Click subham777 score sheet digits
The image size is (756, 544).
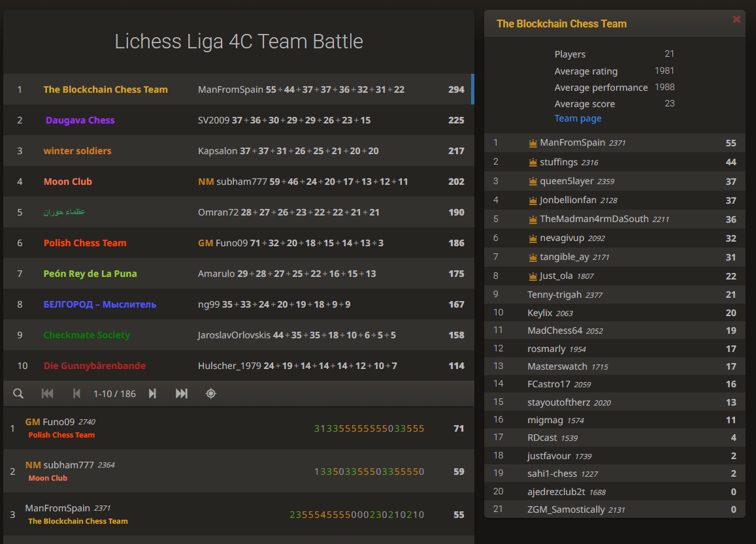click(x=369, y=472)
